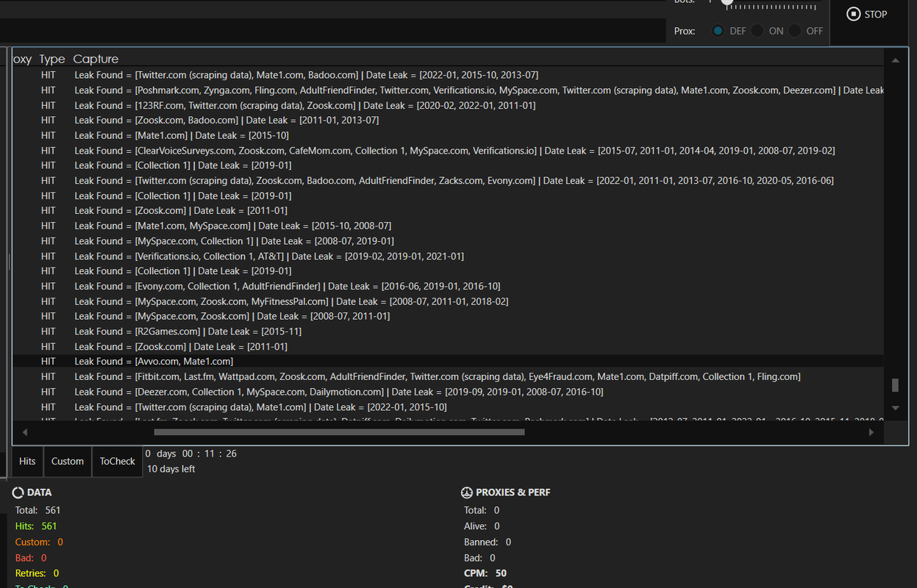Select the row starting with Poshmark.com
Screen dimensions: 917x588
tap(448, 90)
